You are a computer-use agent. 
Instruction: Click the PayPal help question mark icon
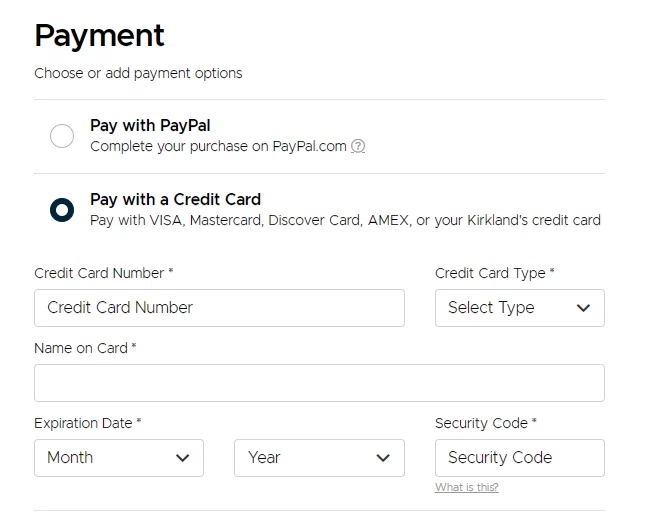point(358,146)
